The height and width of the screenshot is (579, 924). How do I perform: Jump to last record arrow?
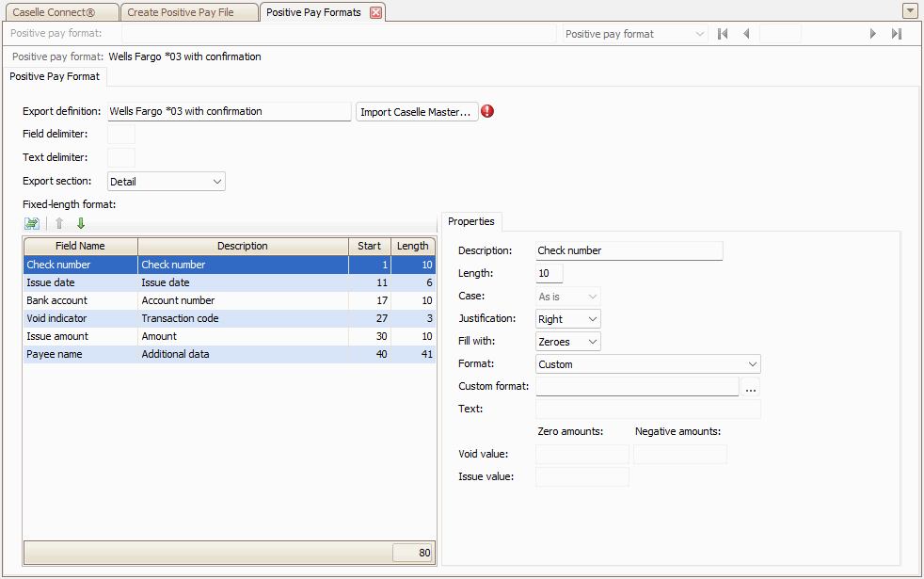click(897, 34)
